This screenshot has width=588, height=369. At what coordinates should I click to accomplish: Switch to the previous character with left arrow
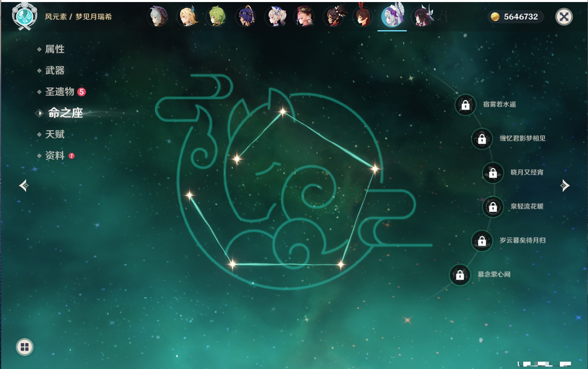24,186
